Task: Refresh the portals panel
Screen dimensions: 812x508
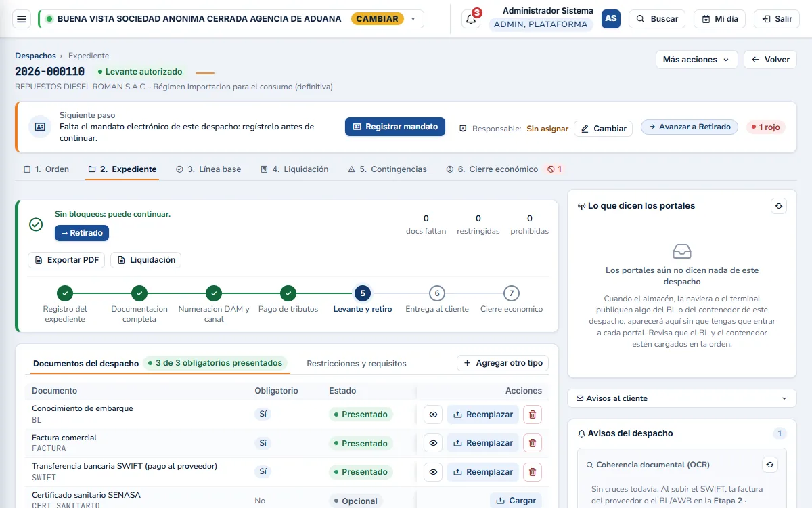Action: point(779,206)
